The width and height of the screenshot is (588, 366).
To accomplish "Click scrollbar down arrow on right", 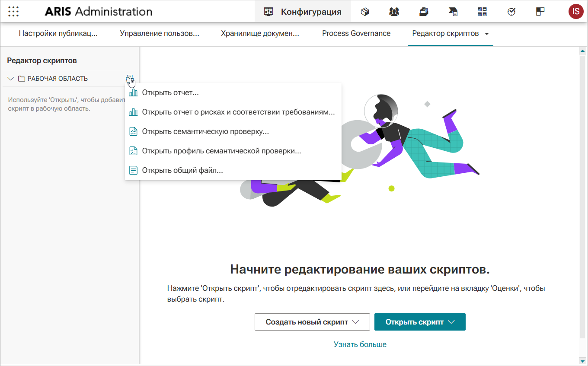I will 582,360.
